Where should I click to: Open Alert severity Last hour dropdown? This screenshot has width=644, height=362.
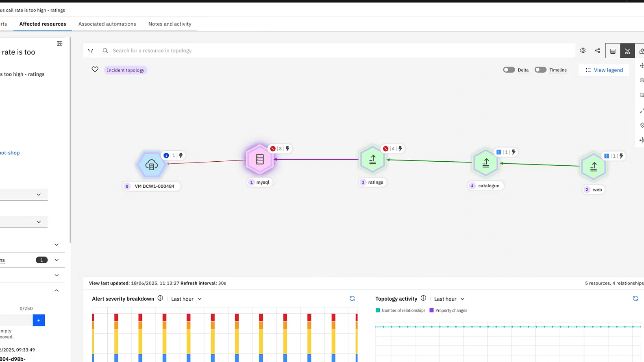186,299
